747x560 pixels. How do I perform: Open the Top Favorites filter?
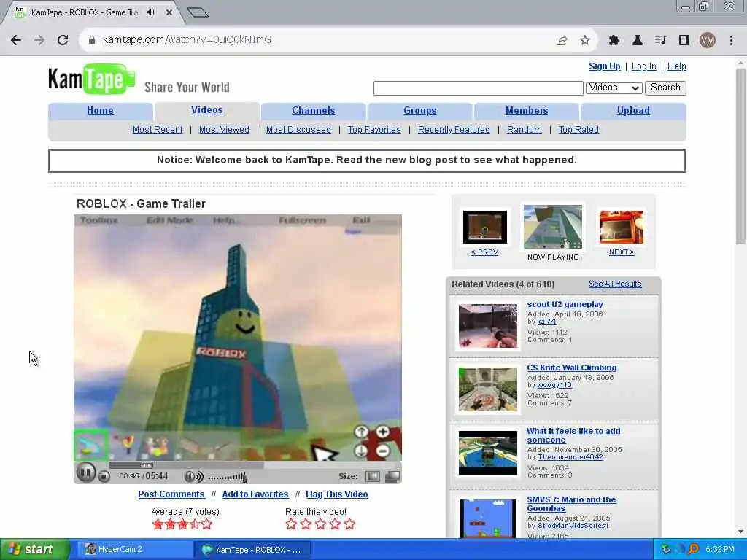pos(374,130)
